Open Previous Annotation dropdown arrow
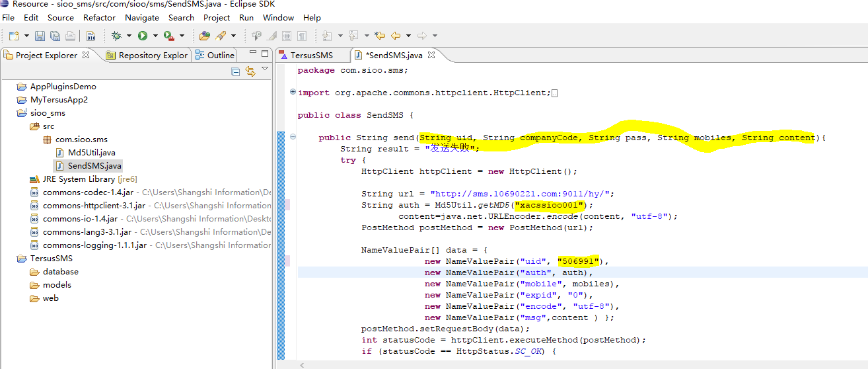Viewport: 868px width, 369px height. [x=367, y=36]
